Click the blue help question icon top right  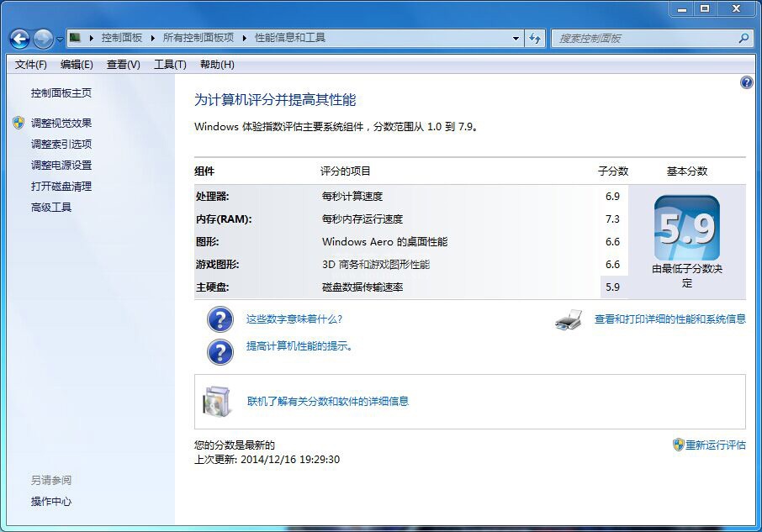[747, 82]
